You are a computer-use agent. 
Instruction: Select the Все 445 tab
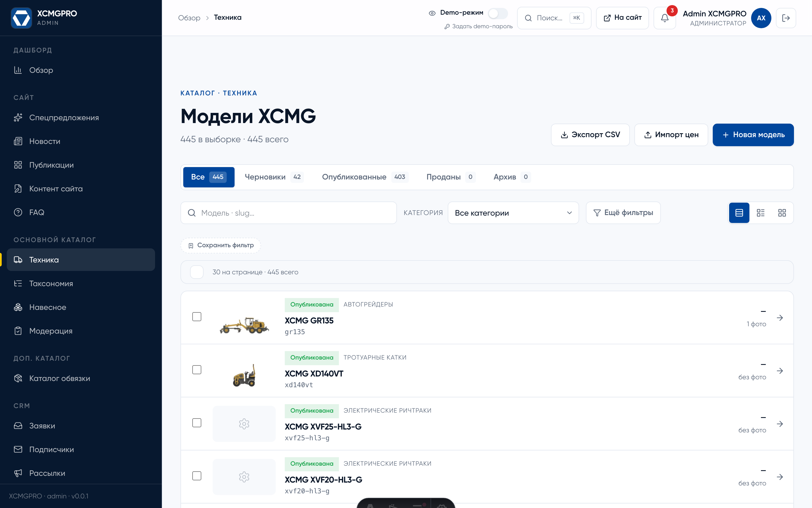pos(209,177)
